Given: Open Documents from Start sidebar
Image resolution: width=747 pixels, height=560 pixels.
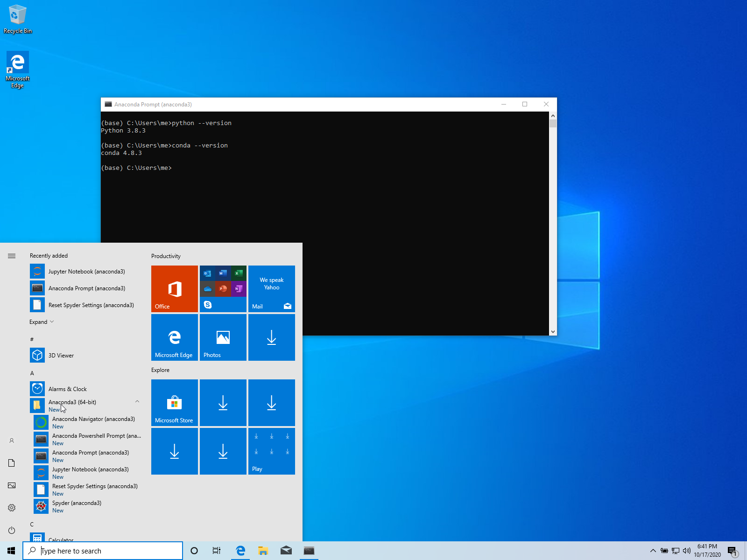Looking at the screenshot, I should [12, 463].
